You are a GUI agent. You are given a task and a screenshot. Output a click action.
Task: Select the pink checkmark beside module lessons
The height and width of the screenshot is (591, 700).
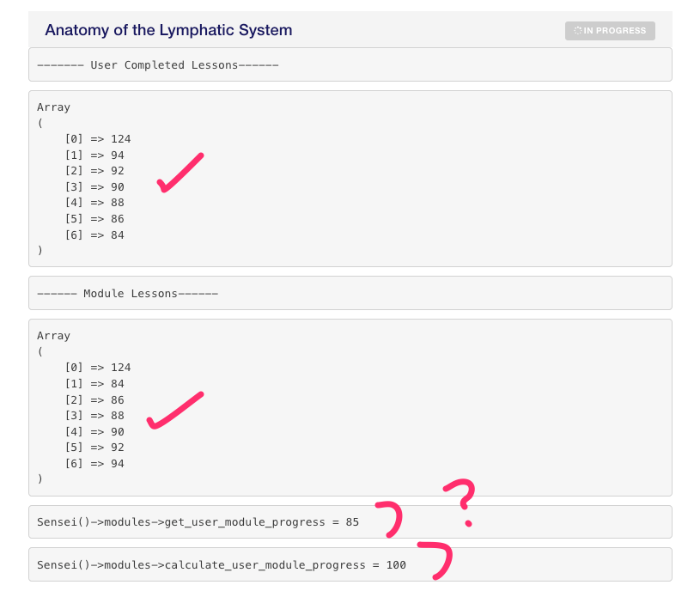click(175, 411)
